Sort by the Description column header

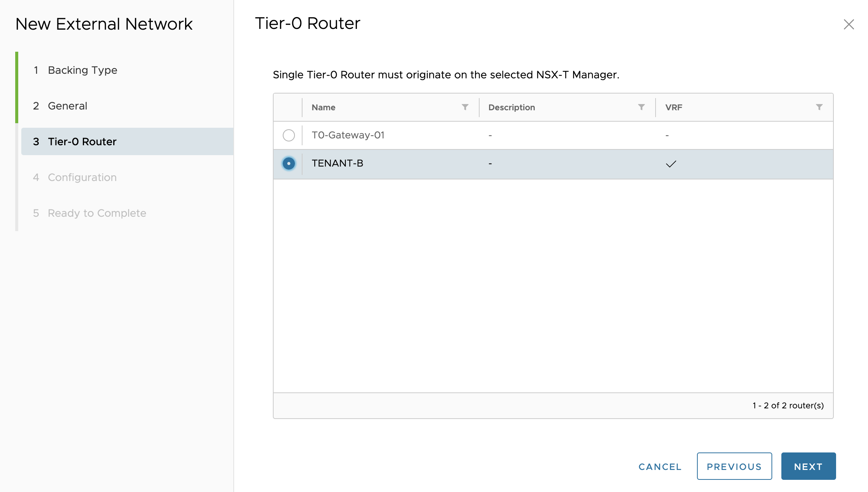click(512, 107)
